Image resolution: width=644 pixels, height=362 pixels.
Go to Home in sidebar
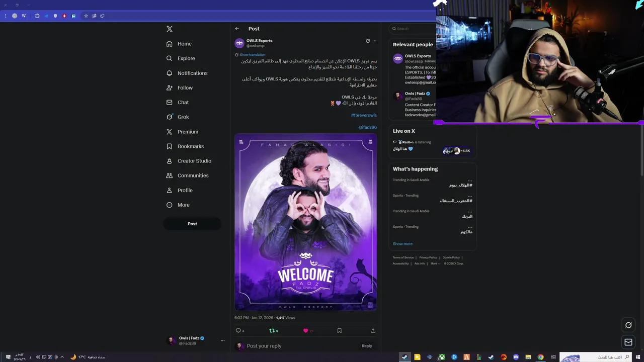pyautogui.click(x=179, y=44)
